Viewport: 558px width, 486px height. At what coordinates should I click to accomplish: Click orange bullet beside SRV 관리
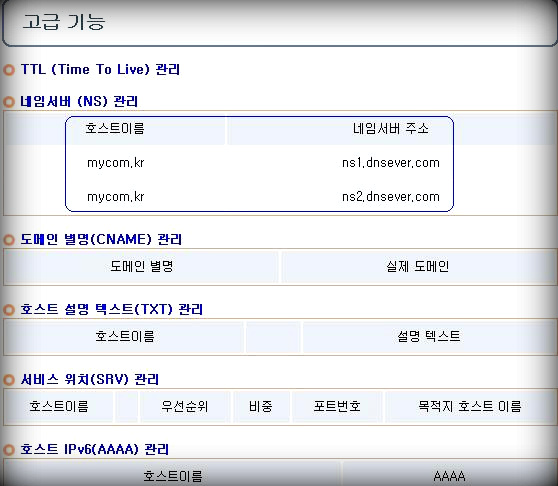[x=9, y=380]
